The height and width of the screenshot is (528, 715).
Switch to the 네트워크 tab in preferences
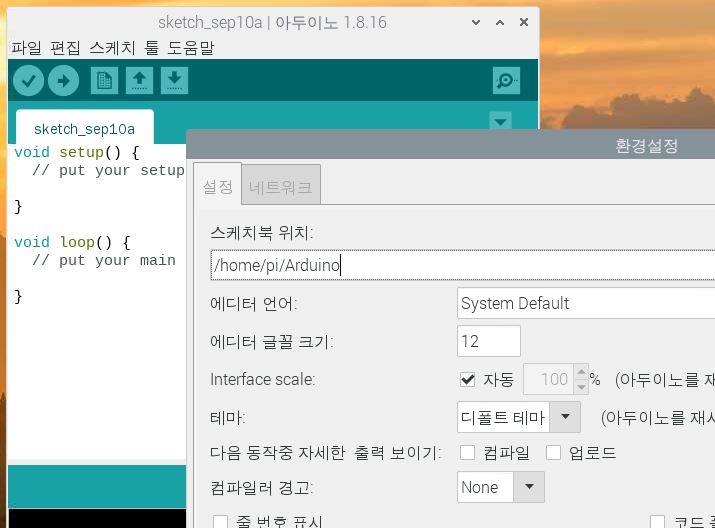(x=281, y=187)
